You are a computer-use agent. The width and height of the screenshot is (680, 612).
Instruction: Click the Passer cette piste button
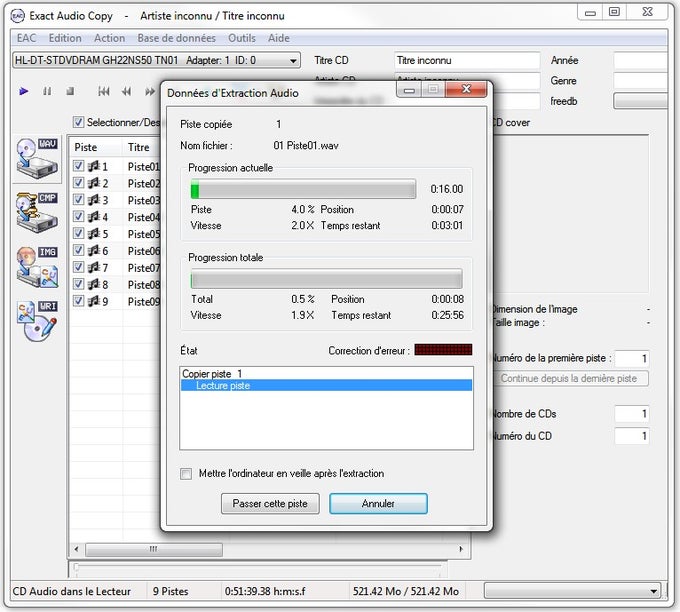click(x=270, y=504)
